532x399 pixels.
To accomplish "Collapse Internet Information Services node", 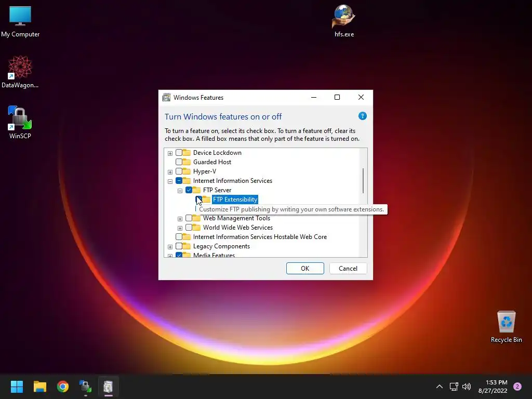I will click(170, 181).
